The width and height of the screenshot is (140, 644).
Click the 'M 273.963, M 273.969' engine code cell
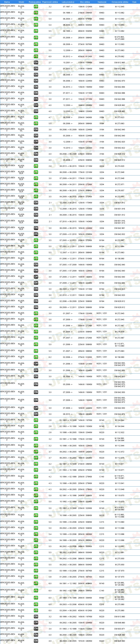click(119, 38)
